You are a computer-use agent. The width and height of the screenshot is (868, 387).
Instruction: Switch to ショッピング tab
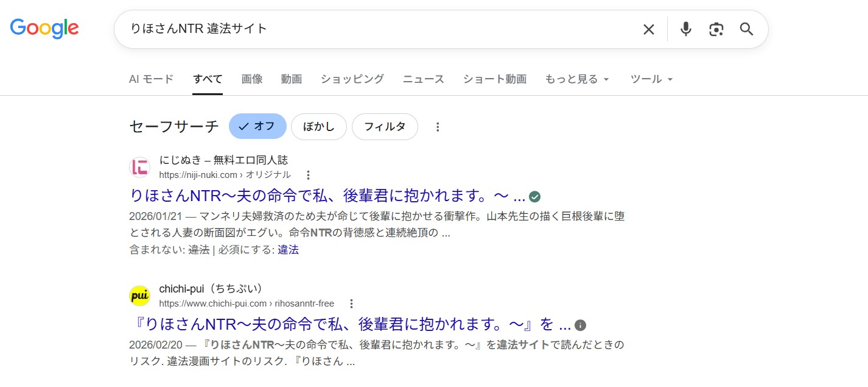[352, 79]
